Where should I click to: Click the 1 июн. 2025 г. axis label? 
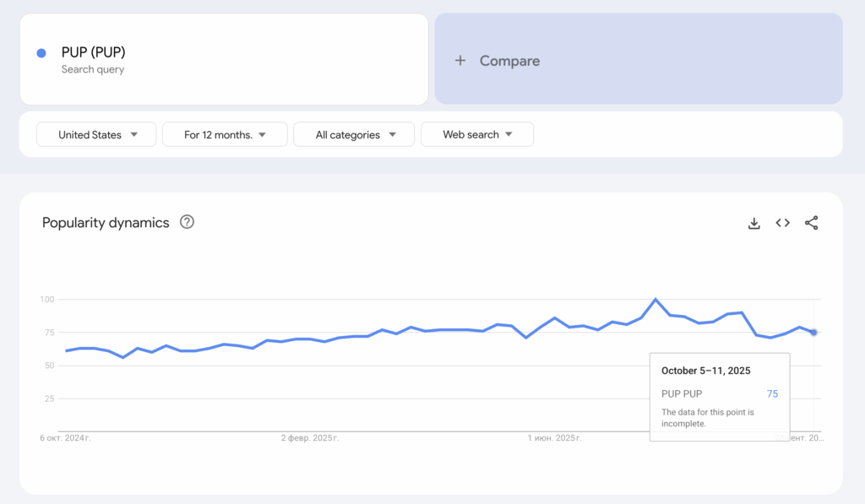554,438
